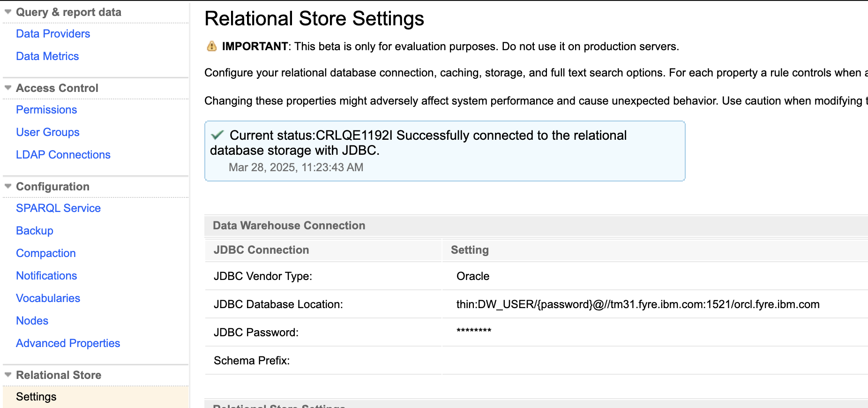This screenshot has height=408, width=868.
Task: Collapse the Query & report data section
Action: point(8,12)
